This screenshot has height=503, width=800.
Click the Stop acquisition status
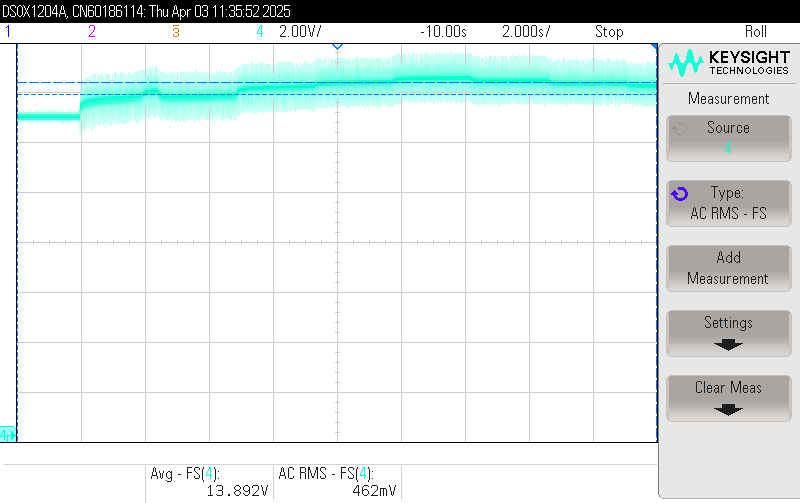609,31
